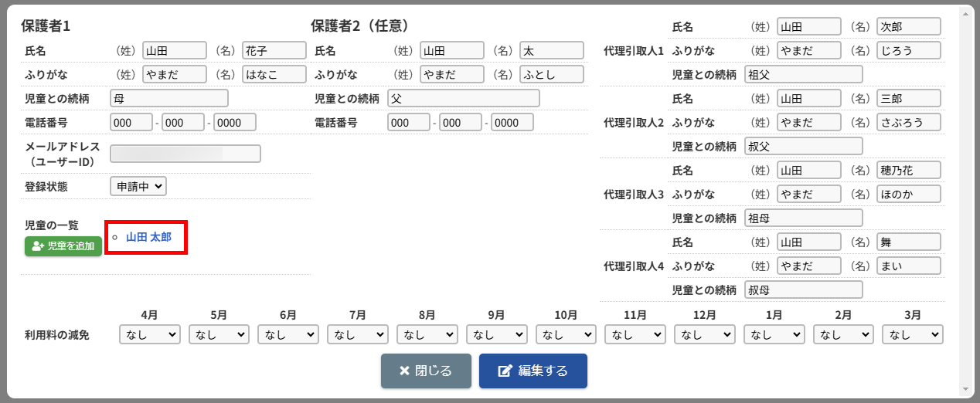This screenshot has width=980, height=403.
Task: Expand the 8月 fee reduction dropdown
Action: [x=427, y=334]
